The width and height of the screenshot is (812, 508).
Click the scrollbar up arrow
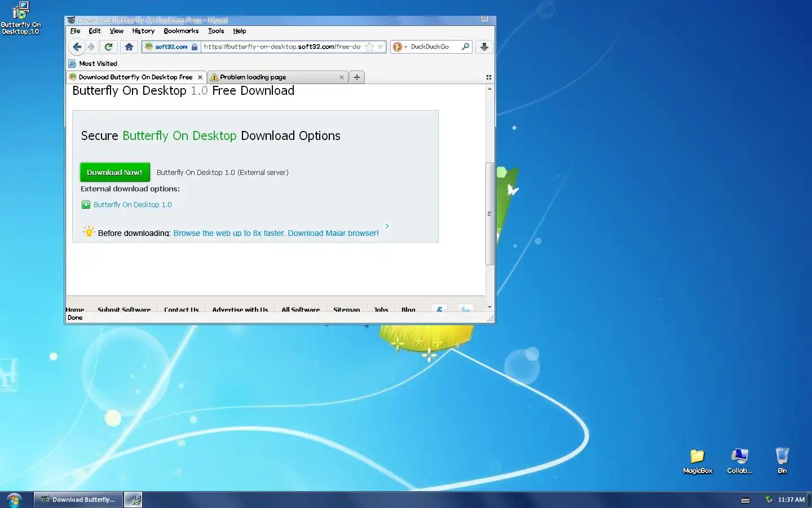[489, 89]
